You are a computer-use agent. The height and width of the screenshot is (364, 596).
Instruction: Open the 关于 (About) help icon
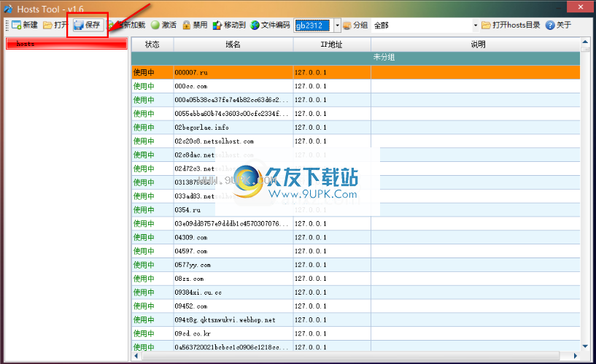pos(549,25)
